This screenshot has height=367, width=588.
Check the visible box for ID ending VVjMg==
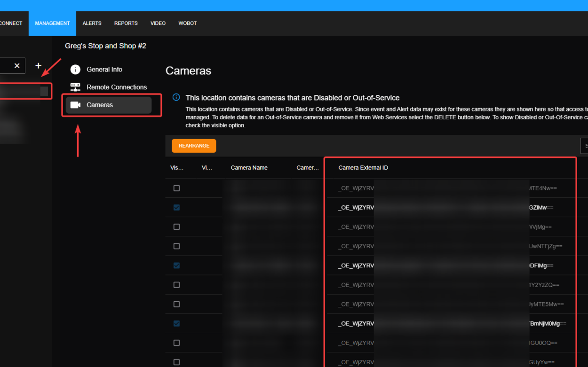177,227
